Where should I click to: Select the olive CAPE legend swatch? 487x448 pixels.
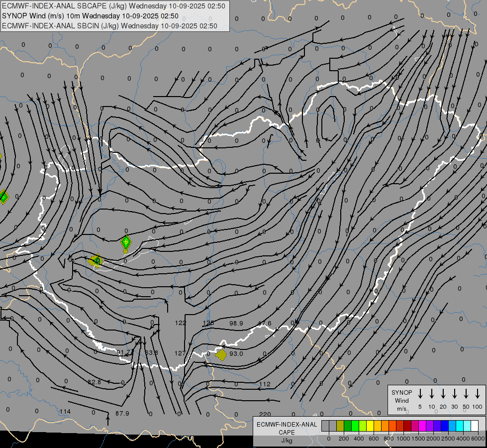pyautogui.click(x=340, y=426)
